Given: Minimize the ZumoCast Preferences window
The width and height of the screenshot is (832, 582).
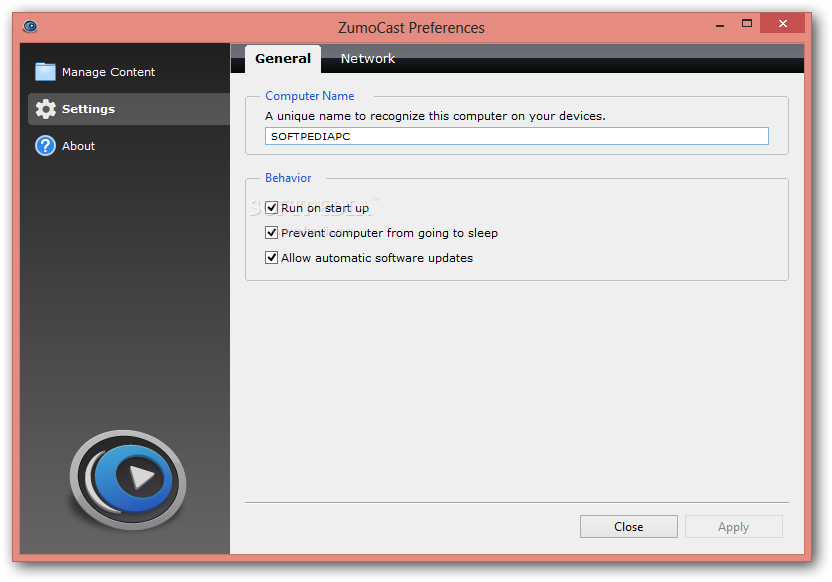Looking at the screenshot, I should coord(720,24).
